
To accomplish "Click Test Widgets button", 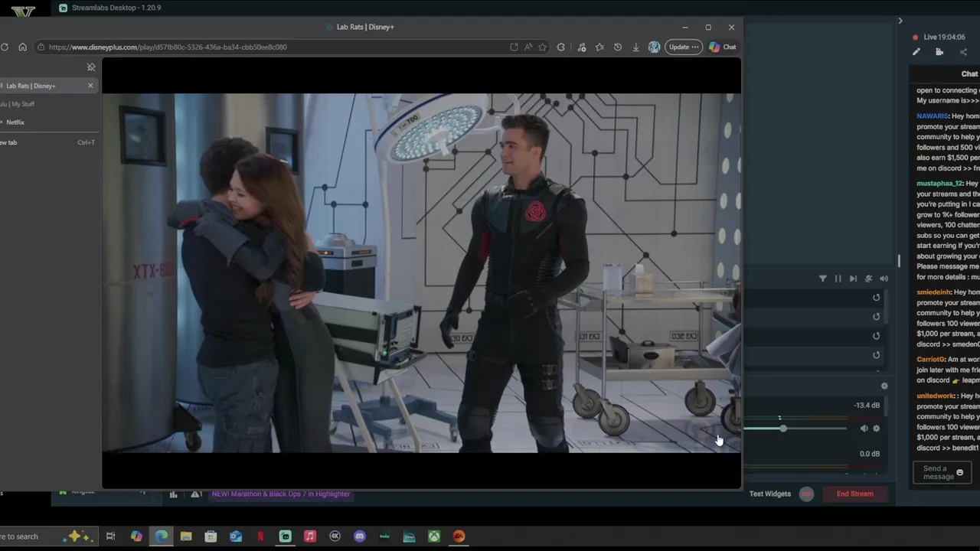I will coord(770,494).
